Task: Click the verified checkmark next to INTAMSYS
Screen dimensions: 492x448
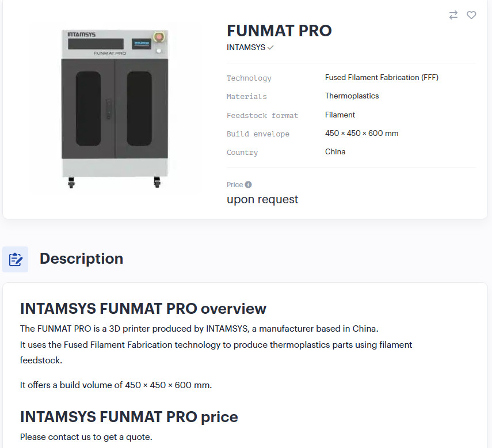Action: 271,47
